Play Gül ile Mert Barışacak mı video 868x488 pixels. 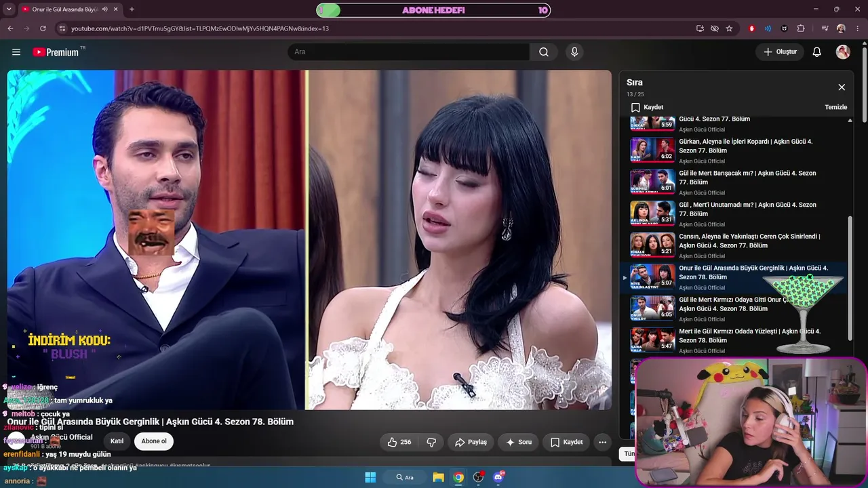734,182
